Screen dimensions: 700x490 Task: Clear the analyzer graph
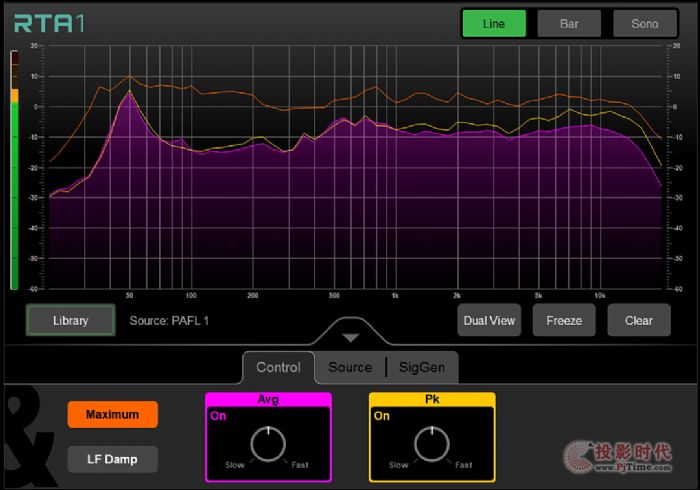[639, 321]
